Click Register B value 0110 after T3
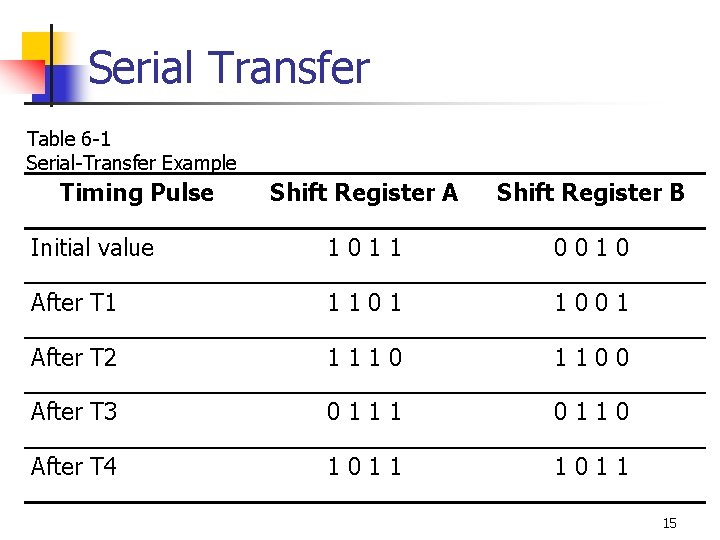The height and width of the screenshot is (540, 720). 591,411
